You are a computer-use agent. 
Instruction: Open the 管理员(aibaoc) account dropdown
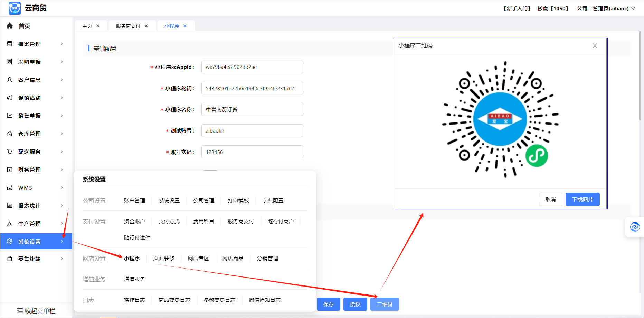[614, 8]
